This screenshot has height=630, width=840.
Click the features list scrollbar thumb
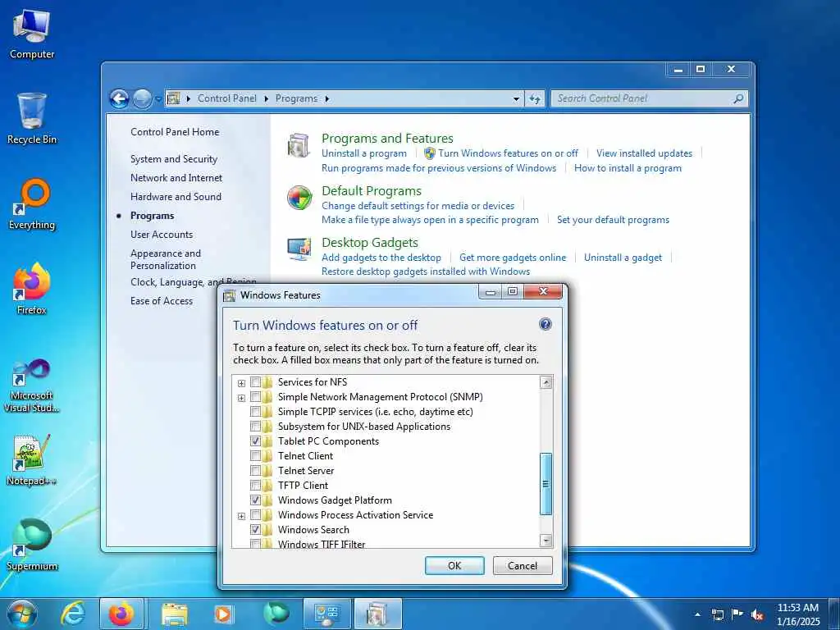546,484
